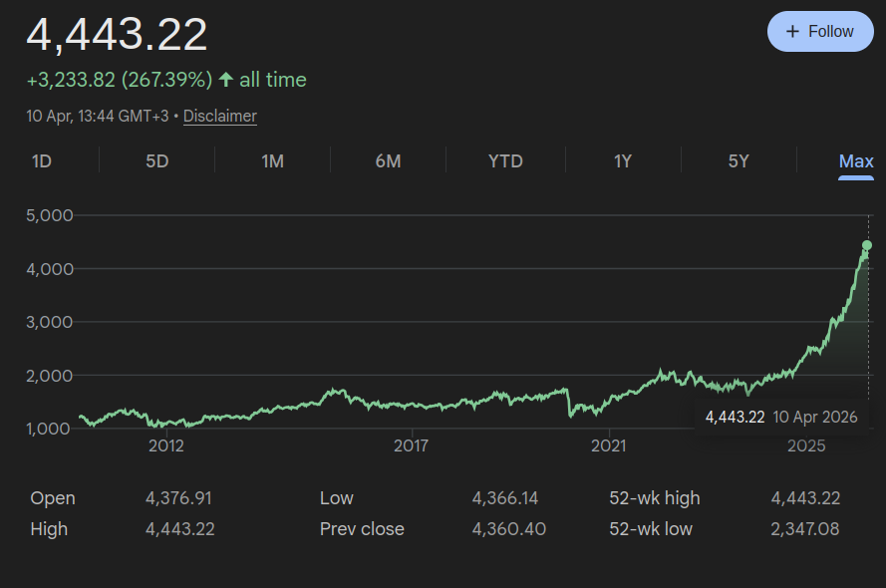The image size is (886, 588).
Task: Click the 2017 x-axis label
Action: point(411,446)
